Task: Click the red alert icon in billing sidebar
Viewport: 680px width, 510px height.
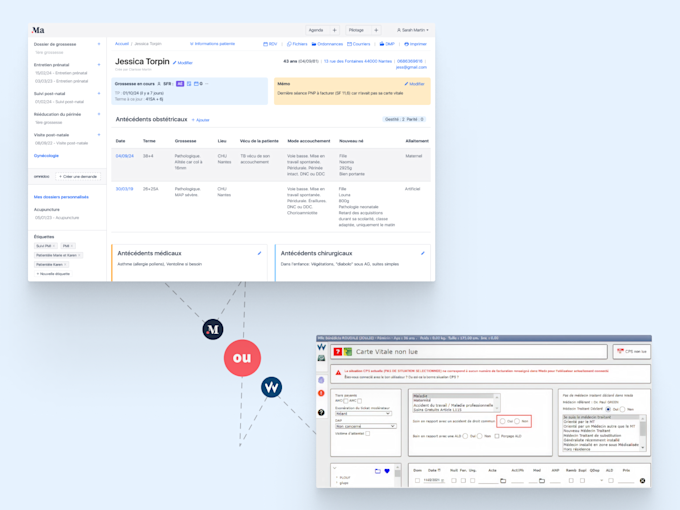Action: pos(321,393)
